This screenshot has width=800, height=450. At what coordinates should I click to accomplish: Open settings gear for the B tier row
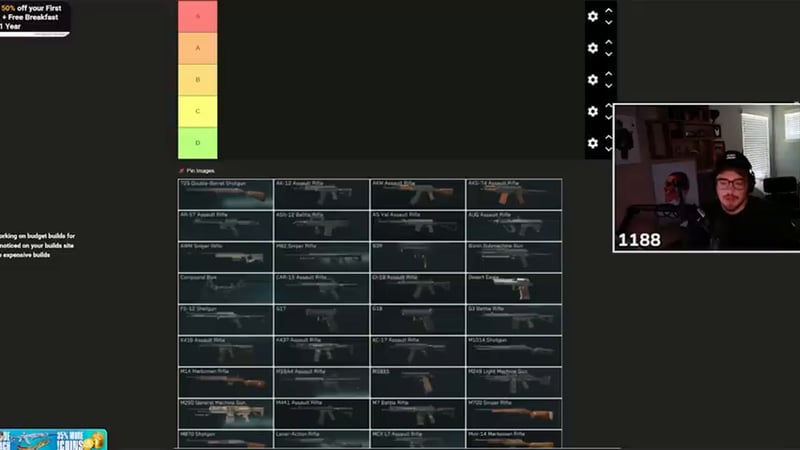click(x=592, y=80)
